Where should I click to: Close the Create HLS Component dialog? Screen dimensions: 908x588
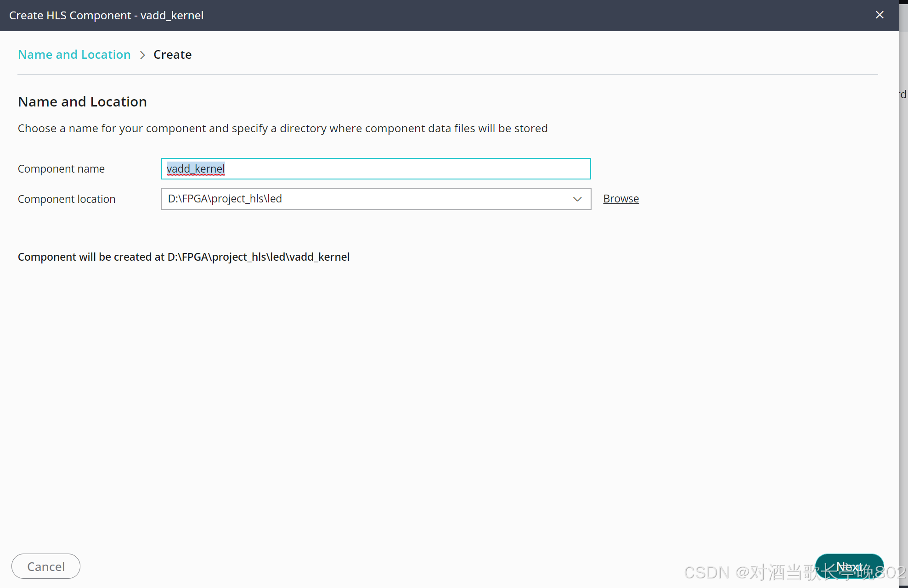[x=880, y=15]
